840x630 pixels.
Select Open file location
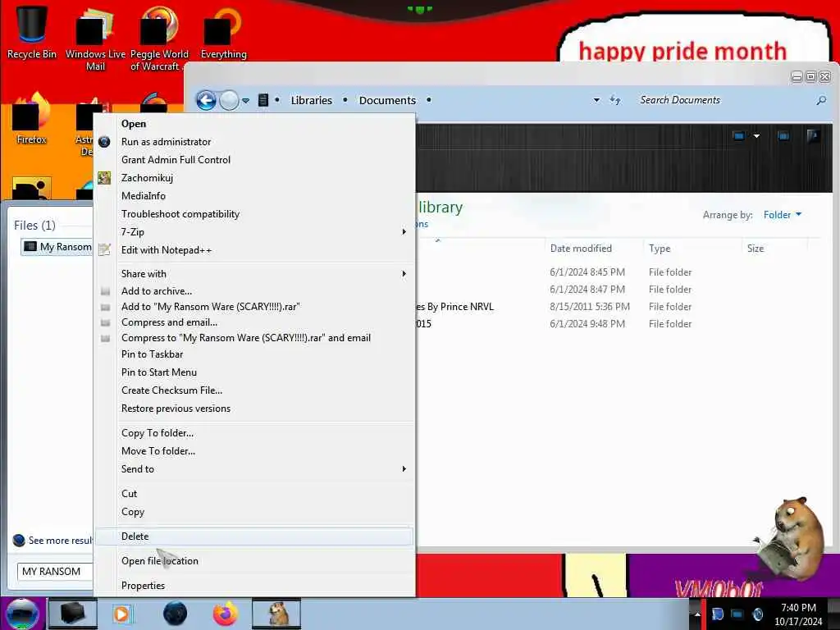[254, 561]
